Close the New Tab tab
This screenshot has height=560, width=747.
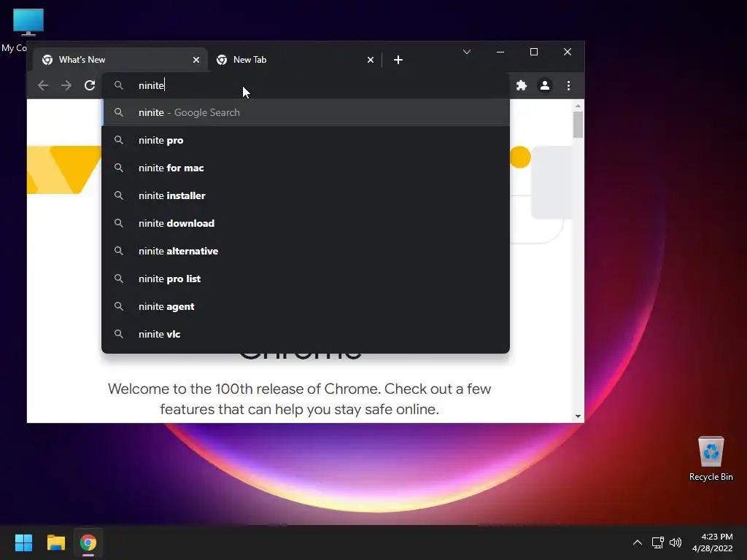370,60
